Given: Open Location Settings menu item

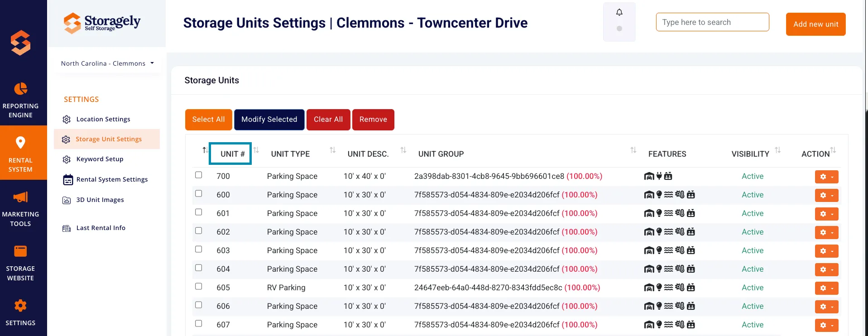Looking at the screenshot, I should (103, 119).
